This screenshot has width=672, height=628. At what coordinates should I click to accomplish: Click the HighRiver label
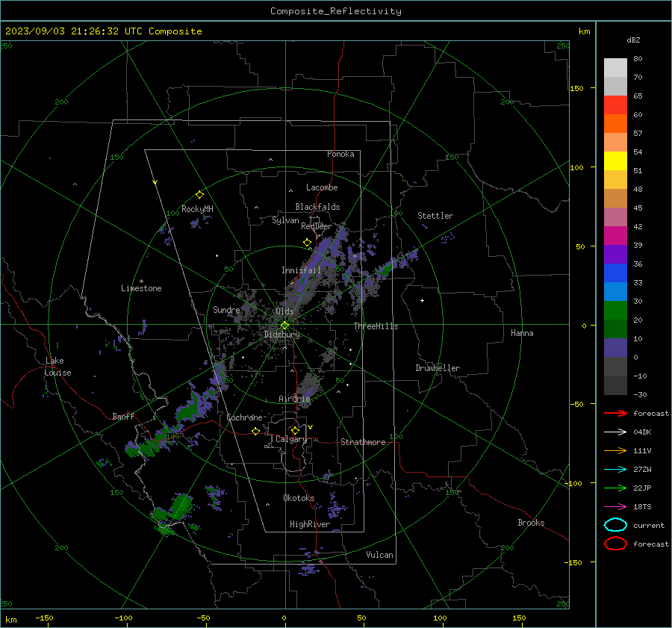(x=310, y=524)
